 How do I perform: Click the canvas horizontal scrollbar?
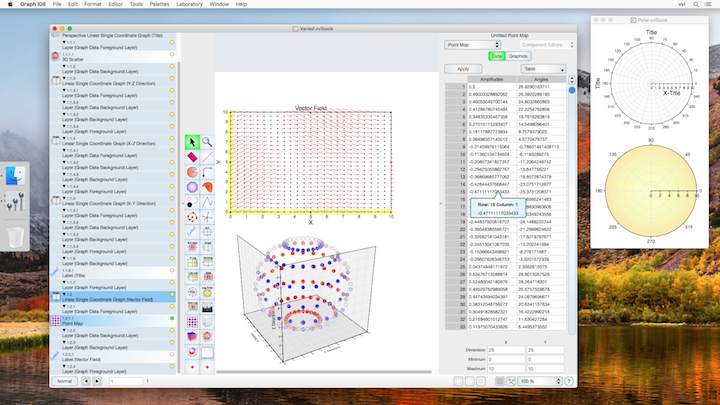(x=324, y=372)
